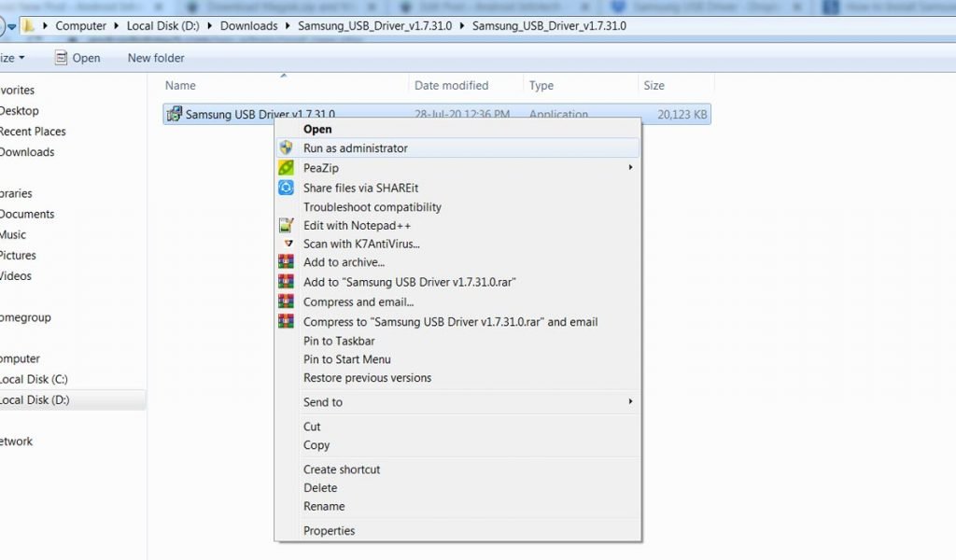Viewport: 956px width, 560px height.
Task: Click the Open button in toolbar
Action: click(77, 58)
